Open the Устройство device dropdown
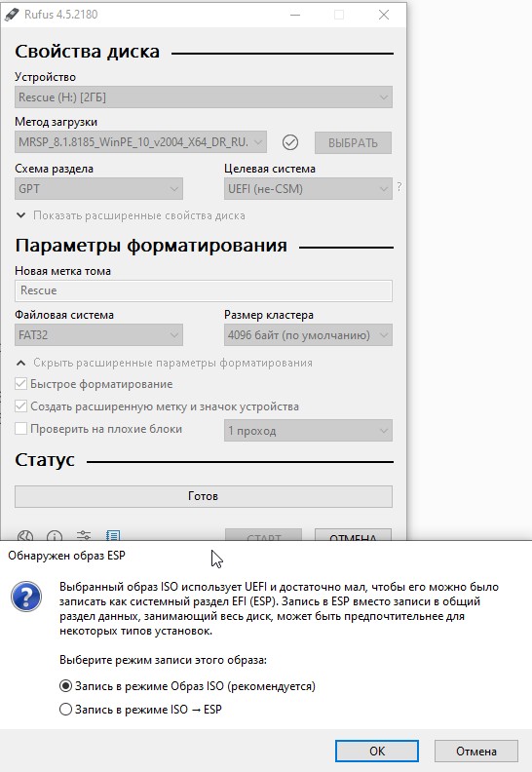The height and width of the screenshot is (772, 532). pyautogui.click(x=204, y=97)
